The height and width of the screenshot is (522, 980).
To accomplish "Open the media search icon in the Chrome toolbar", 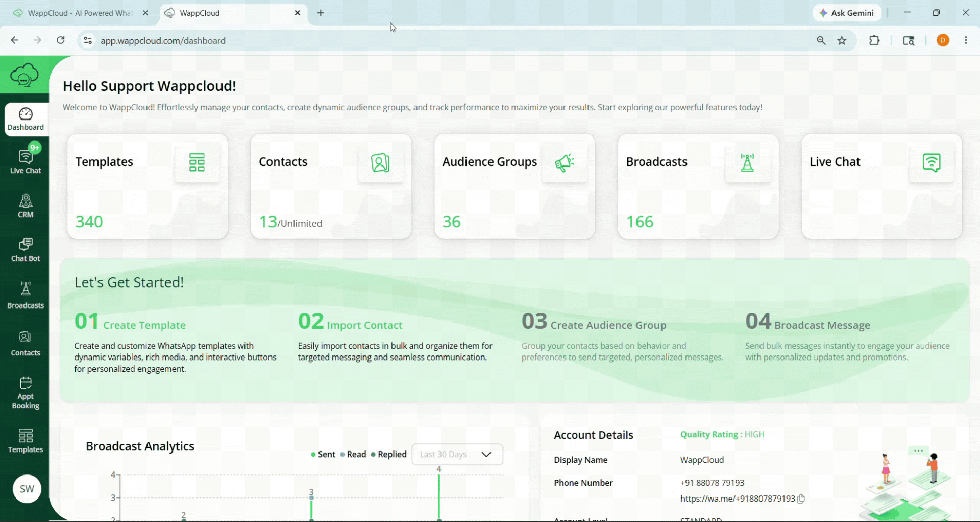I will [x=909, y=41].
